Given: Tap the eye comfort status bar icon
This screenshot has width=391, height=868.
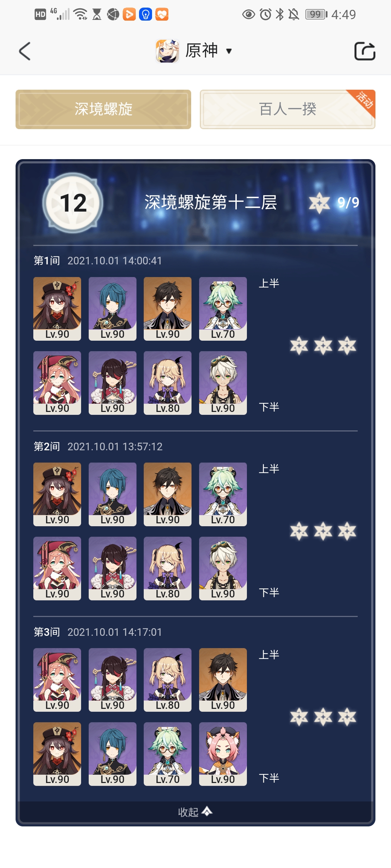Looking at the screenshot, I should pyautogui.click(x=249, y=14).
